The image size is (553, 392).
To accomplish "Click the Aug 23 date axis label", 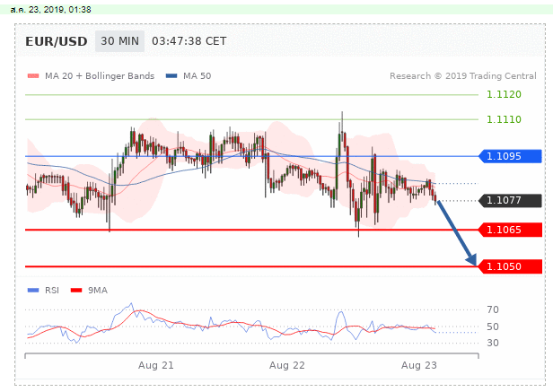I will tap(419, 365).
